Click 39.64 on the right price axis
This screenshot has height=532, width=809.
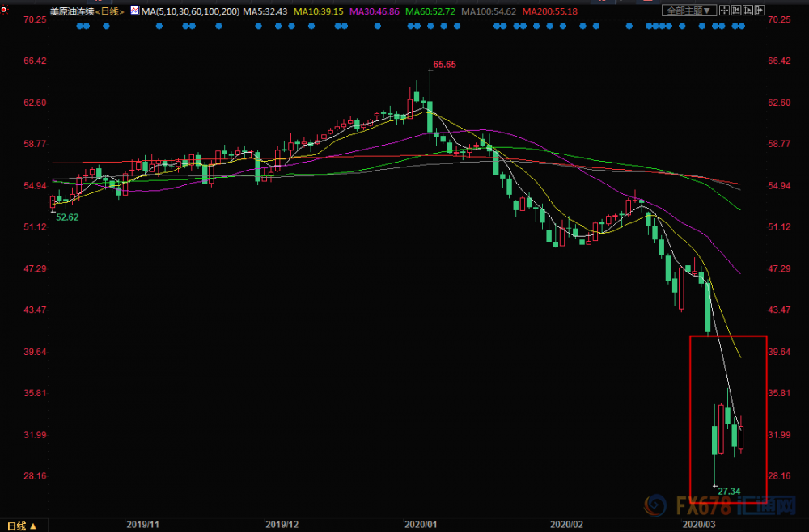[779, 352]
